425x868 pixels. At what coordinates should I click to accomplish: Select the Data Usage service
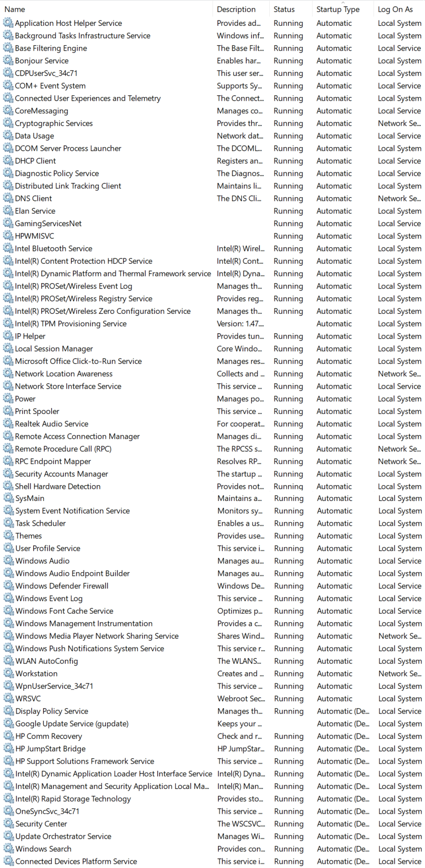click(34, 136)
